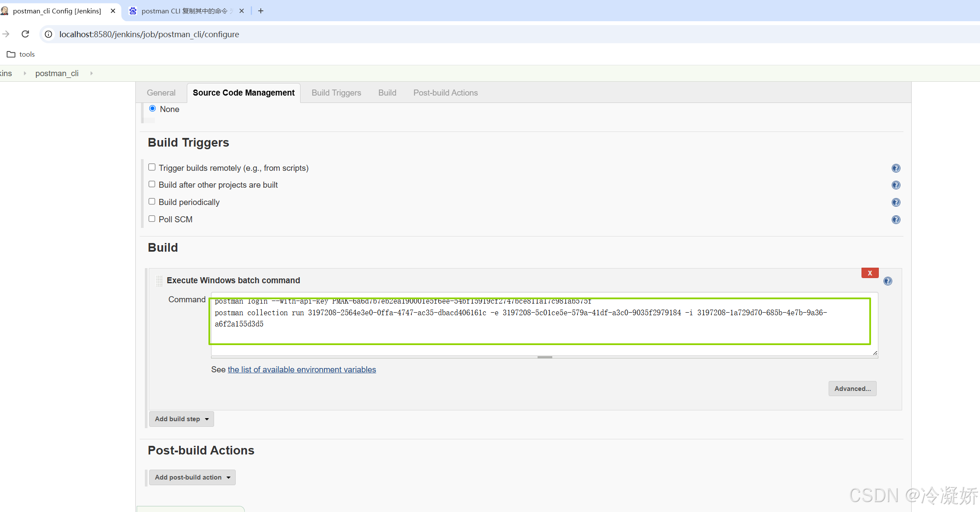Open the Post-build Actions tab
This screenshot has width=980, height=512.
(x=445, y=93)
